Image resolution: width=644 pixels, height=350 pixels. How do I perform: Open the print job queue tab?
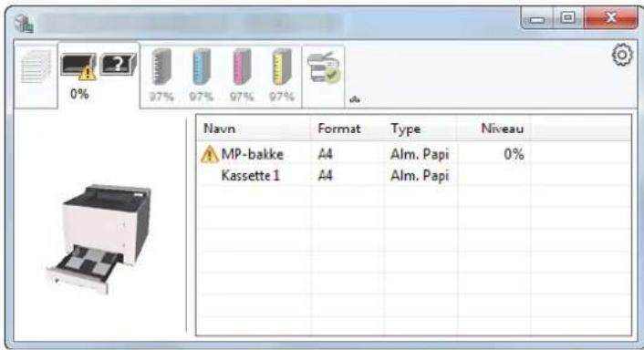pyautogui.click(x=36, y=75)
